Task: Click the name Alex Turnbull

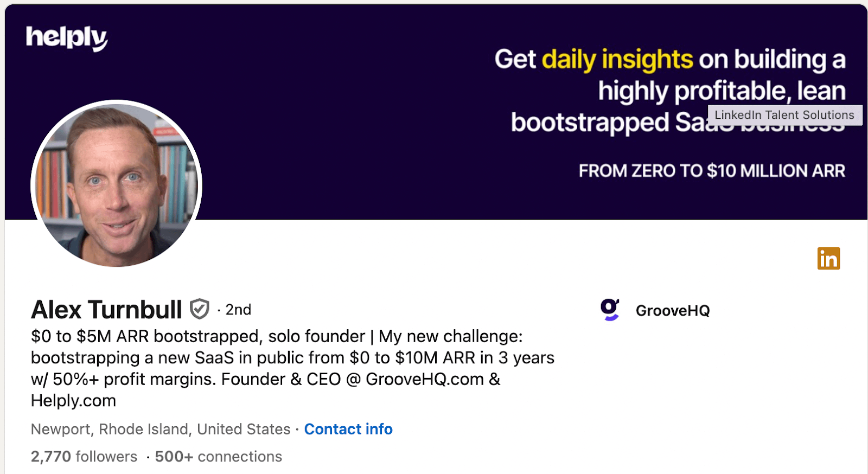Action: point(106,310)
